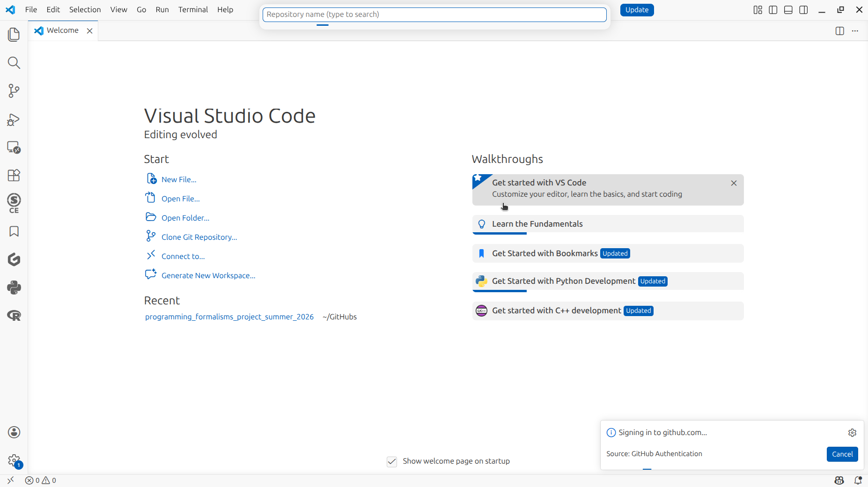Viewport: 868px width, 487px height.
Task: Click Connect to... link
Action: [183, 256]
